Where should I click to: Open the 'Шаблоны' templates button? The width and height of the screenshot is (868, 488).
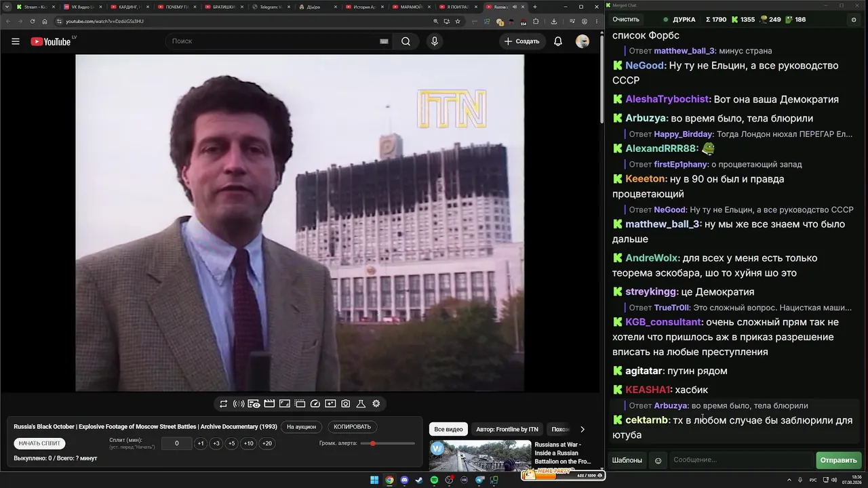(x=627, y=460)
